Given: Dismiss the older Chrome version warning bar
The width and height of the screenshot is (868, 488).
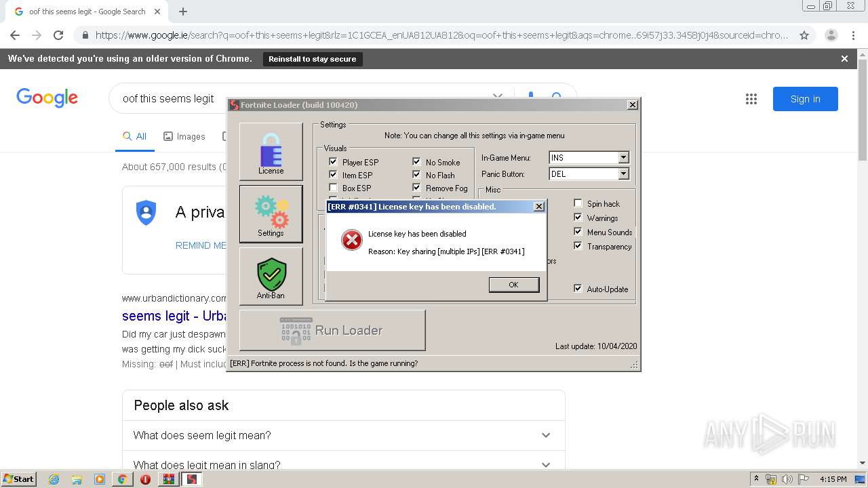Looking at the screenshot, I should [x=844, y=59].
